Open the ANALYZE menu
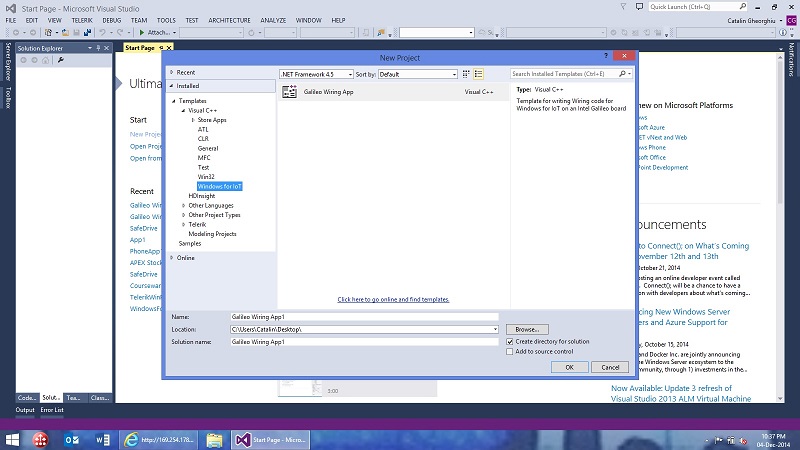Screen dimensions: 800x450 (273, 20)
